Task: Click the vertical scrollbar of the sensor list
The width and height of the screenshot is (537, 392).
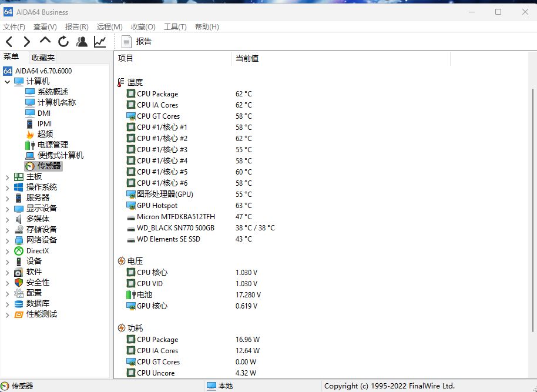Action: coord(532,210)
